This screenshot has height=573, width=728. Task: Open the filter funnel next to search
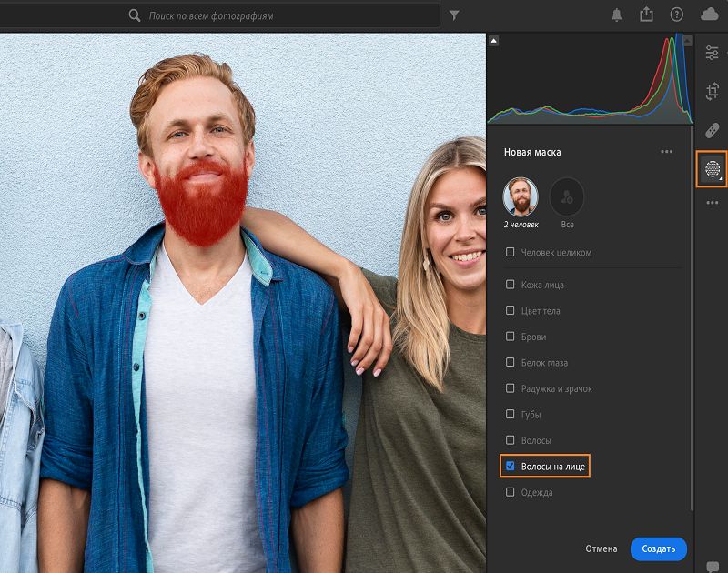(454, 15)
